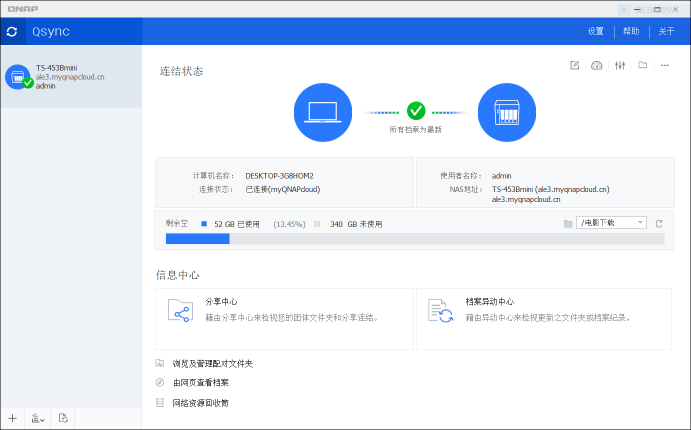Click computer name DESKTOP-3G8HOM2
This screenshot has width=691, height=430.
[279, 176]
